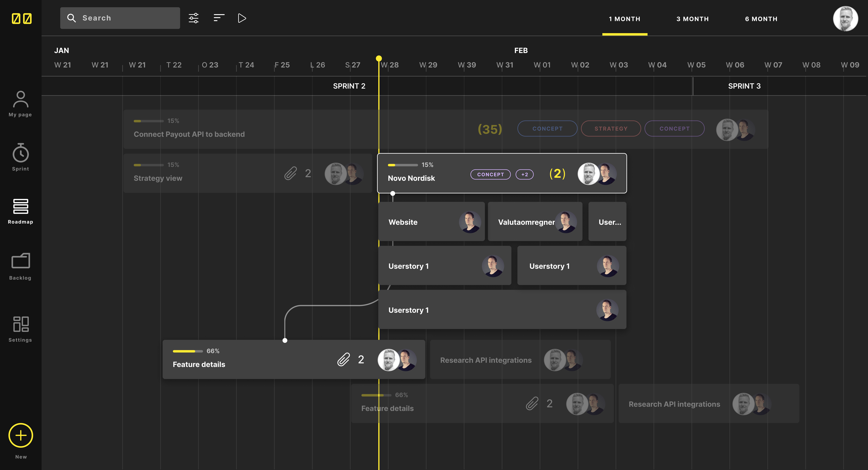The height and width of the screenshot is (470, 868).
Task: Switch to 1 MONTH view
Action: click(x=624, y=19)
